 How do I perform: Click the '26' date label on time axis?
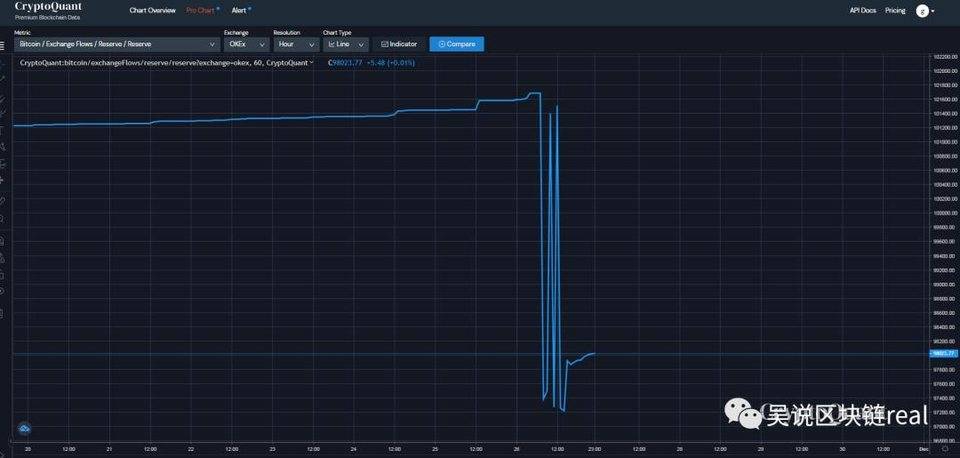(516, 449)
